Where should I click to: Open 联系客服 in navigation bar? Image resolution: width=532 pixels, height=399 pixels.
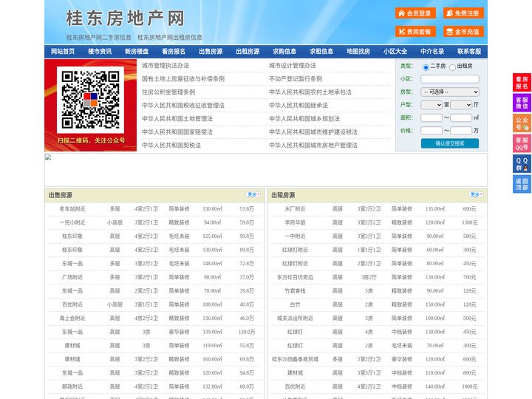click(469, 51)
